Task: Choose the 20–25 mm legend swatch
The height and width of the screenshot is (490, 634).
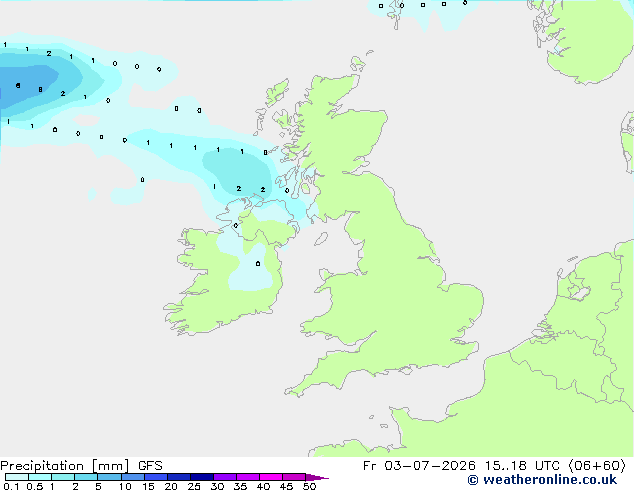Action: click(179, 477)
